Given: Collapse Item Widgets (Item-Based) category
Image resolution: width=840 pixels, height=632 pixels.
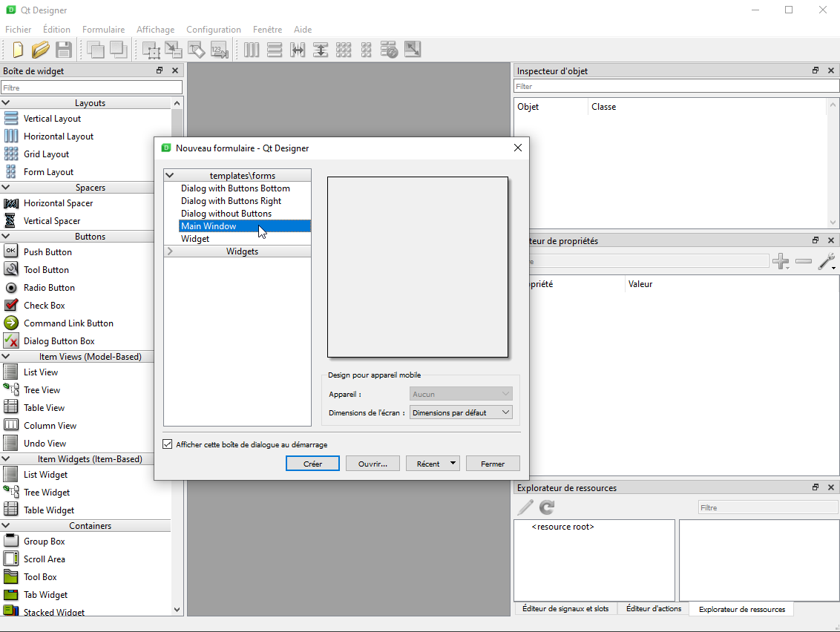Looking at the screenshot, I should tap(6, 458).
